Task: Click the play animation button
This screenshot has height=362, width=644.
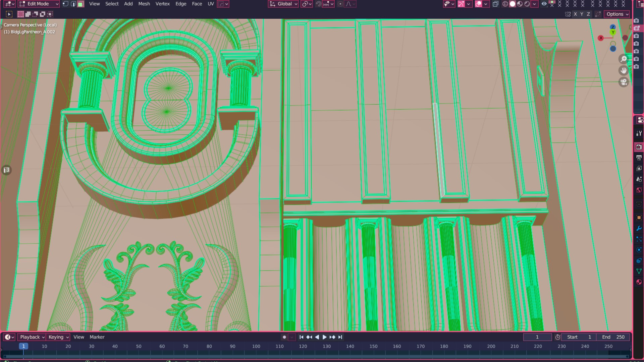Action: pyautogui.click(x=324, y=337)
